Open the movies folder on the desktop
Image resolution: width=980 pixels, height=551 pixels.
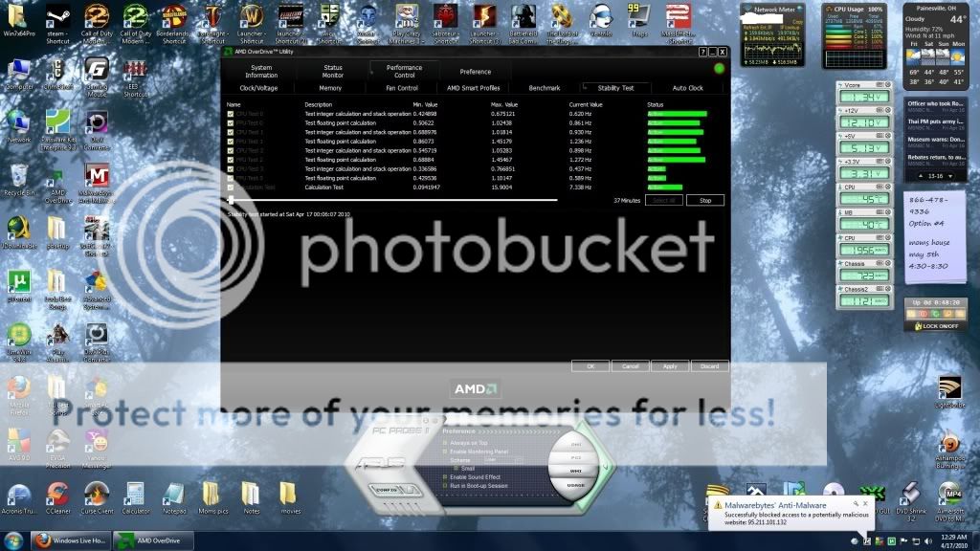pos(290,497)
